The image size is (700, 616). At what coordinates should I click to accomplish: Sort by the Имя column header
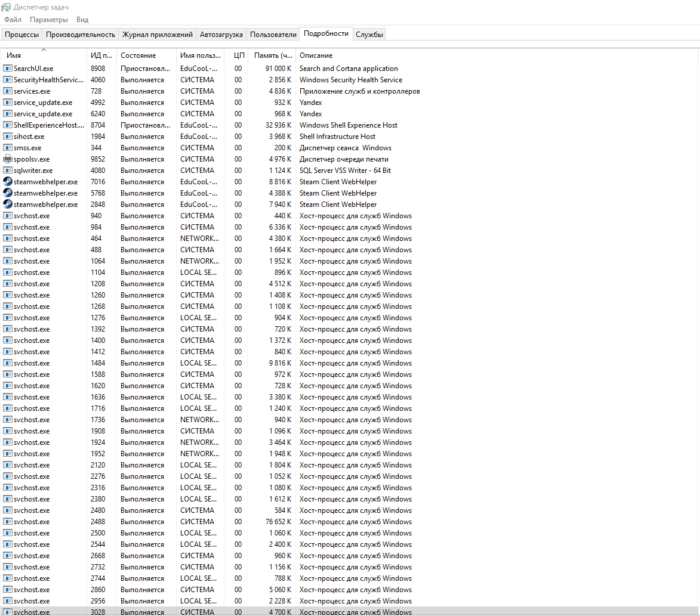point(44,55)
